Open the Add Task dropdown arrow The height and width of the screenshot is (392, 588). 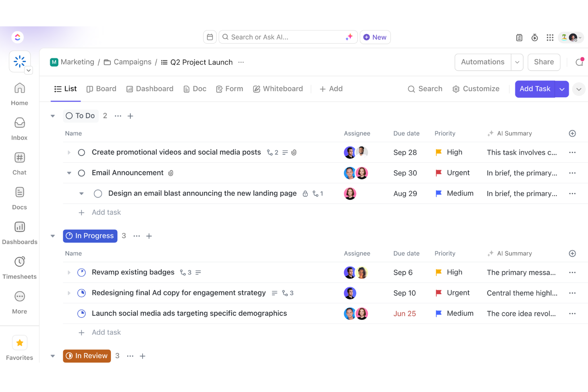click(562, 89)
